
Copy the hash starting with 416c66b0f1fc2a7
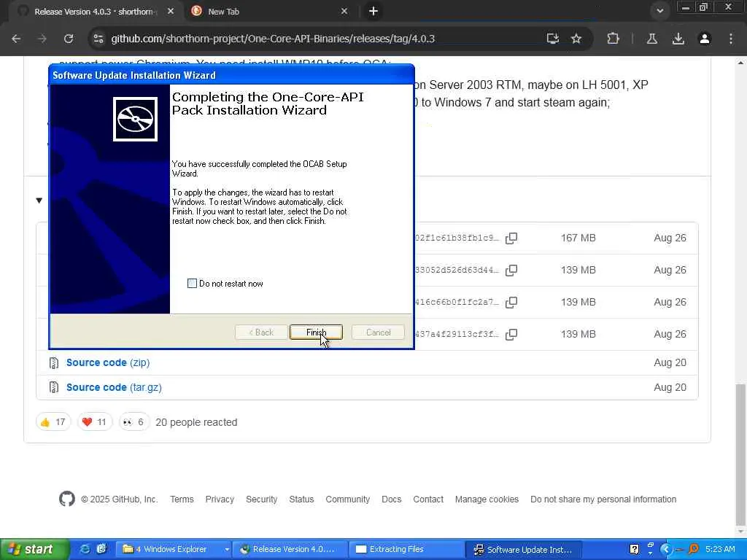pos(511,302)
